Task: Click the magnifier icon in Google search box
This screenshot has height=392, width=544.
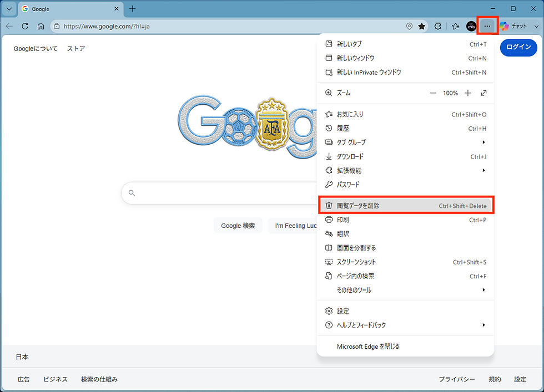Action: pyautogui.click(x=132, y=193)
